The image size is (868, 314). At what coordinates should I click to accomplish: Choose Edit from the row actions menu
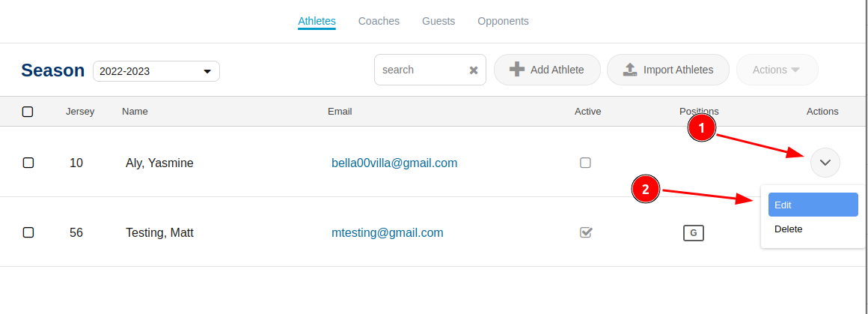813,205
